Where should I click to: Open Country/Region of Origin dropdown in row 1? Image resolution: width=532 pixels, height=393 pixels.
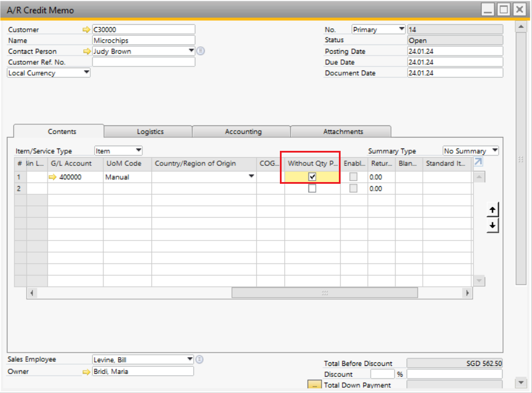(x=251, y=176)
